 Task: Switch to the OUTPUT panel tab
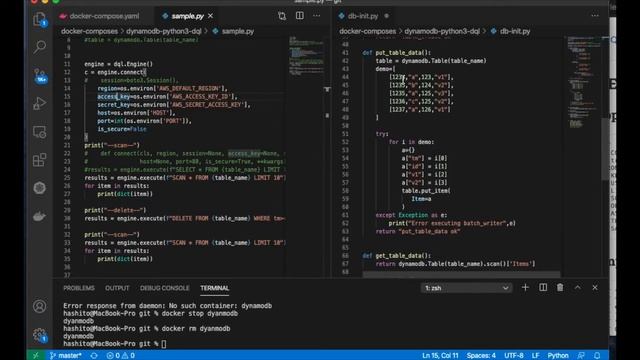coord(117,288)
